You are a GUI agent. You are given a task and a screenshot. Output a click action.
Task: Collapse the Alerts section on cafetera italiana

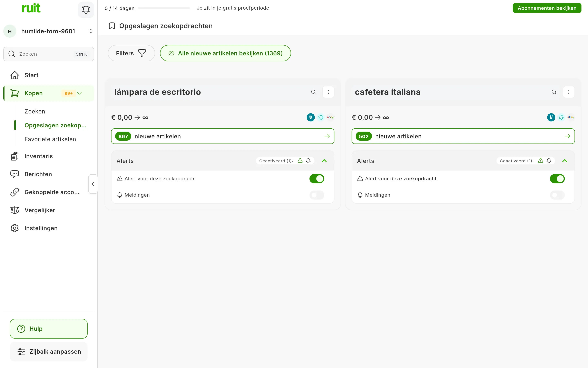coord(565,161)
